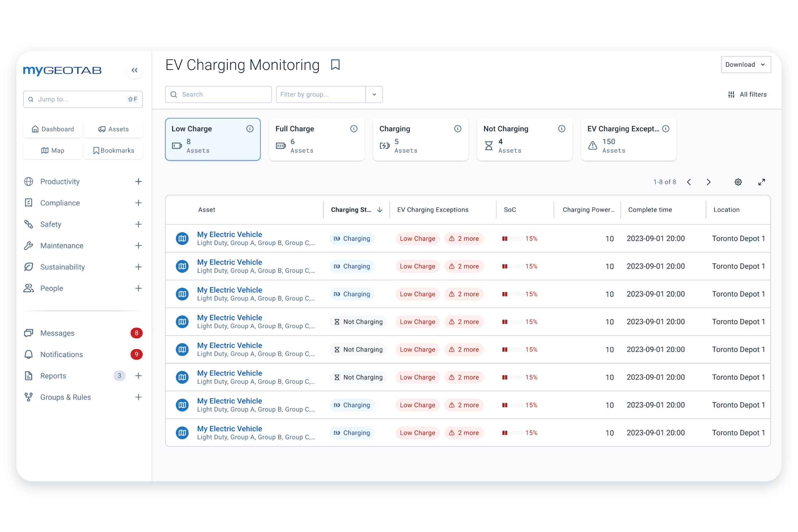798x532 pixels.
Task: Show info for Charging card
Action: (458, 129)
